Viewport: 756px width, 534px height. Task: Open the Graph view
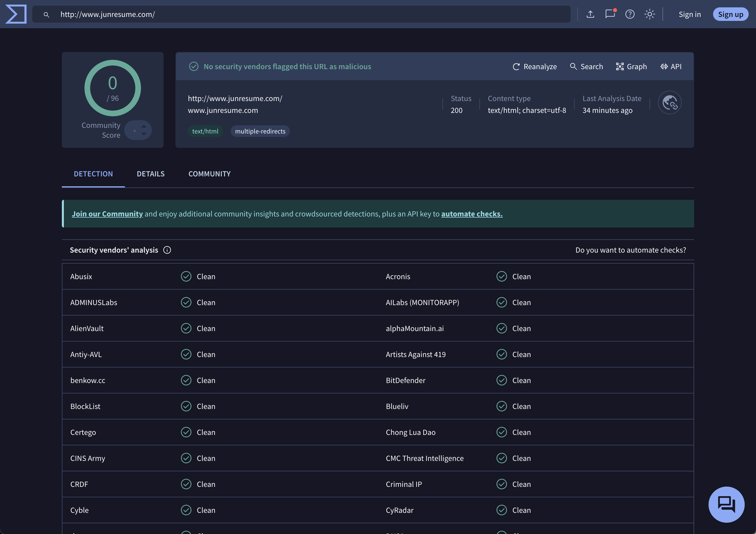click(631, 66)
